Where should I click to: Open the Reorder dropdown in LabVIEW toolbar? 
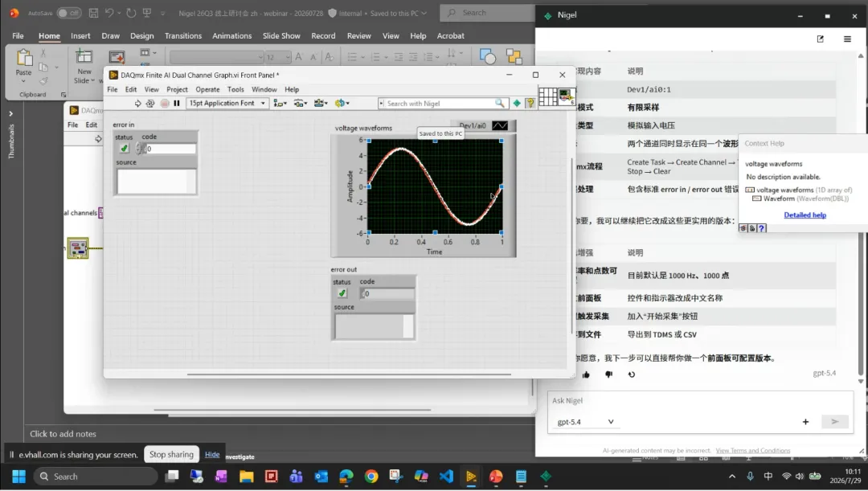(x=342, y=104)
